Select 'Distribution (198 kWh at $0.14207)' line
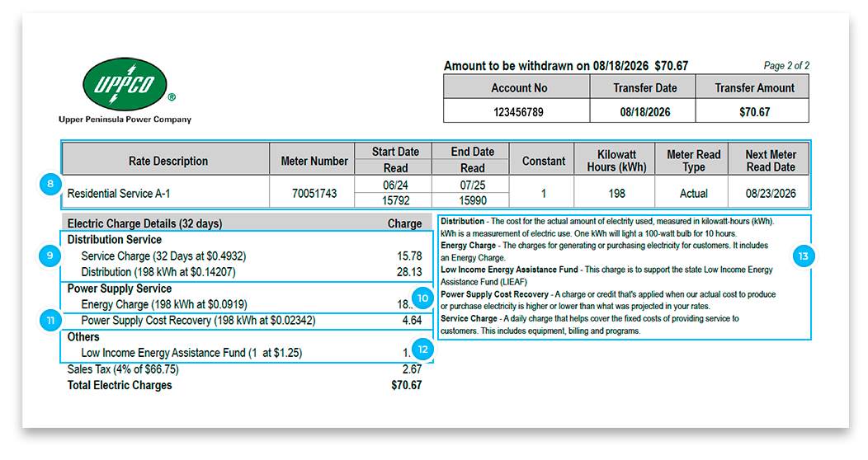 coord(158,272)
